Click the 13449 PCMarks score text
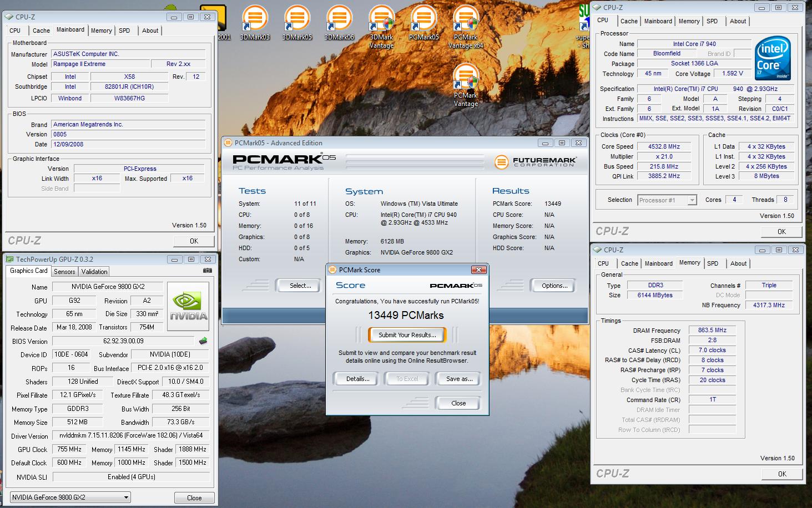This screenshot has width=812, height=508. (x=406, y=315)
